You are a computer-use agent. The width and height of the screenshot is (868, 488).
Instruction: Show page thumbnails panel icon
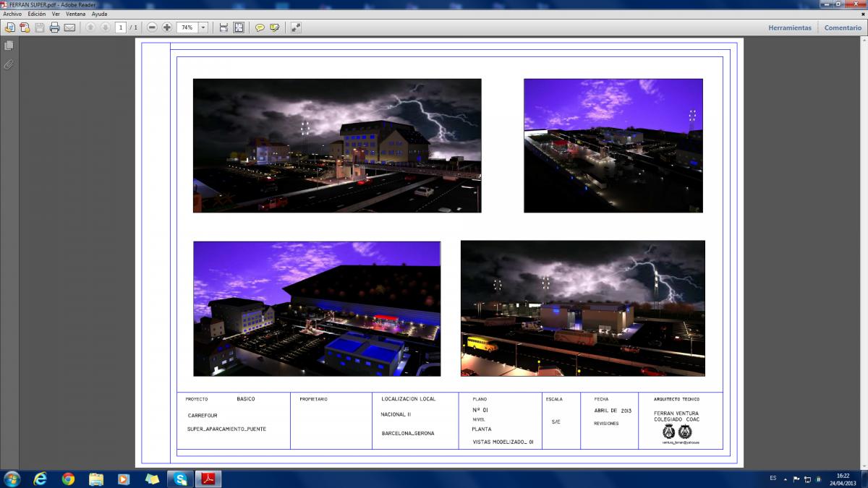point(9,46)
